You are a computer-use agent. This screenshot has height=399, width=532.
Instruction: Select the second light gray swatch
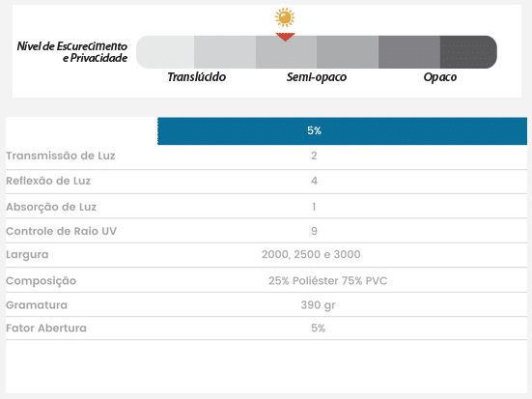(x=225, y=52)
